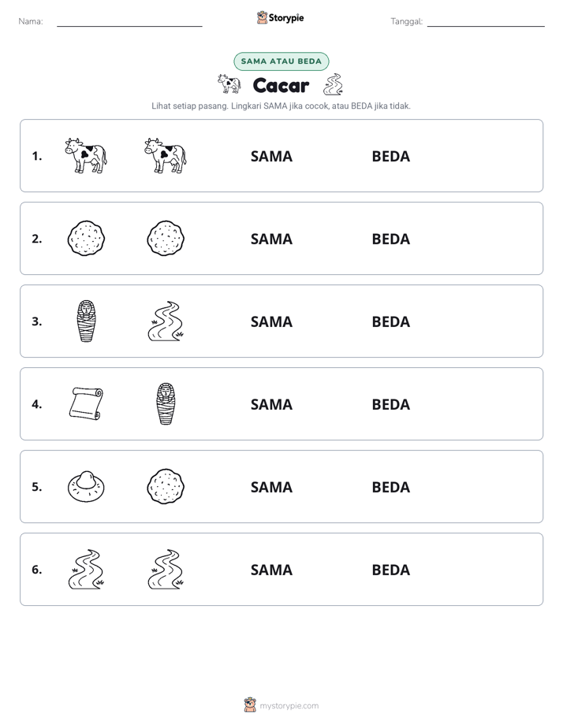
Task: Choose SAMA for question 6
Action: [x=271, y=570]
